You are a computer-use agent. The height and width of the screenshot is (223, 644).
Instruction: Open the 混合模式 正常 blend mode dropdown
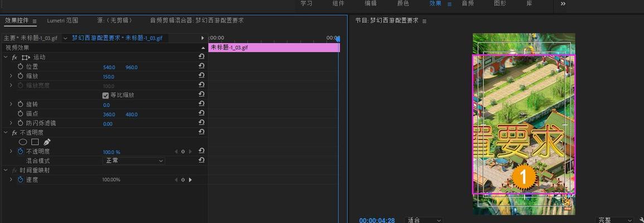(133, 161)
